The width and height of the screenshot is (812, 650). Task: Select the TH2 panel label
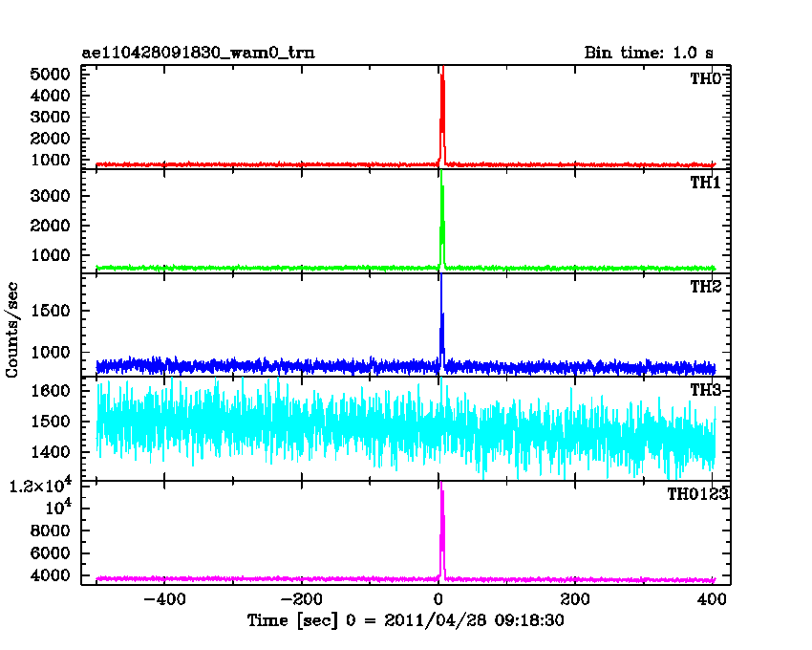(705, 287)
